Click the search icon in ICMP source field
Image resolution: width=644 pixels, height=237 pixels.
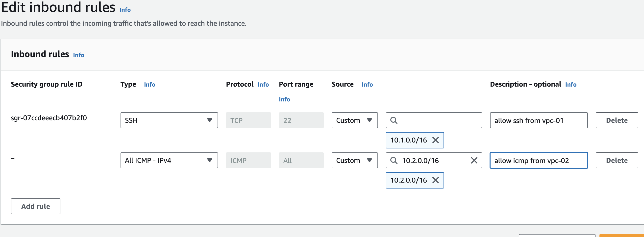(x=394, y=161)
